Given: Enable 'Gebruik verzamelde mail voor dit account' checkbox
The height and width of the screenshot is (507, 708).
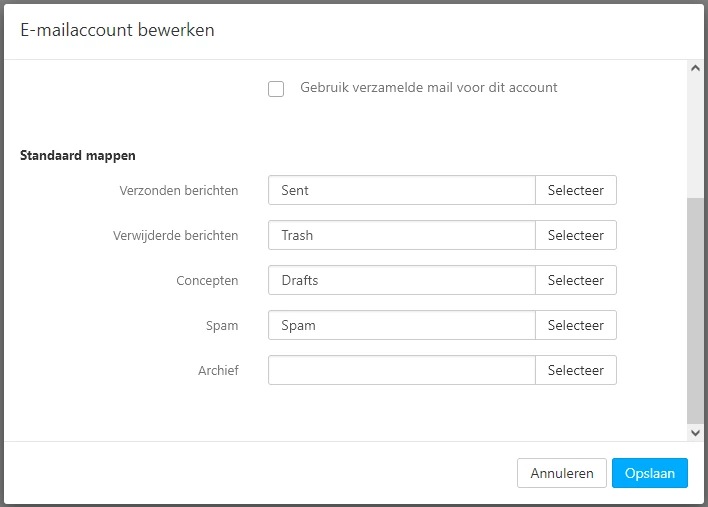Looking at the screenshot, I should point(276,89).
